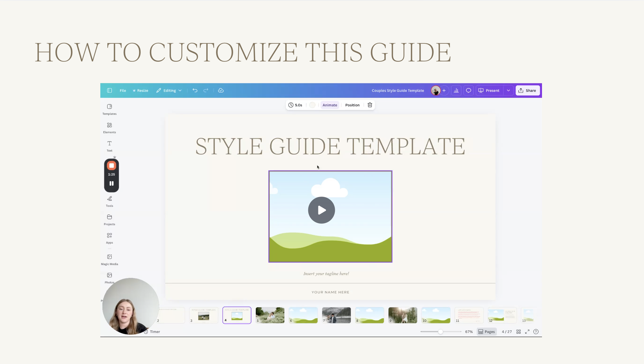Viewport: 644px width, 364px height.
Task: Add a collaborator with plus icon
Action: click(x=444, y=90)
